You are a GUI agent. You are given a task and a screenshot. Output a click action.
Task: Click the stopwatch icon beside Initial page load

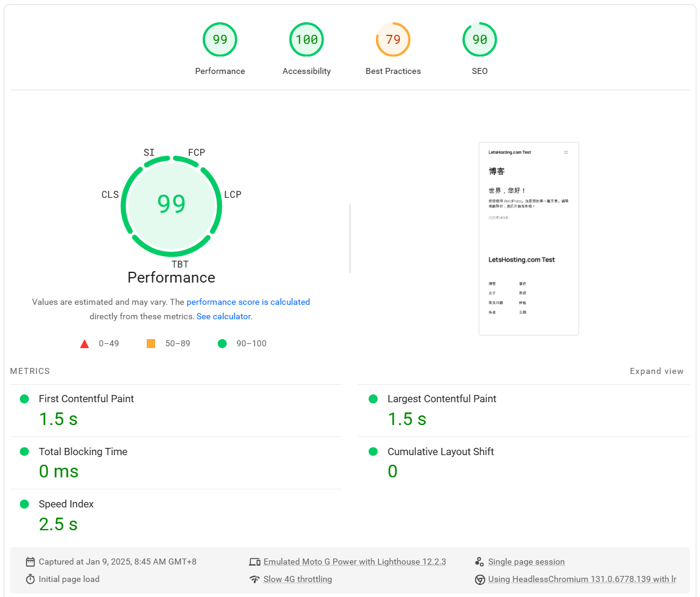[30, 579]
